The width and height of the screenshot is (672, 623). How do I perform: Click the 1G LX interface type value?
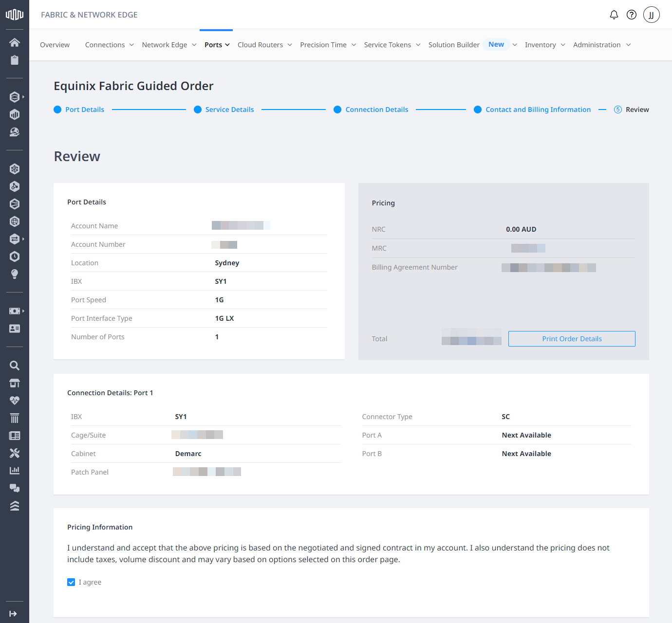pyautogui.click(x=224, y=318)
